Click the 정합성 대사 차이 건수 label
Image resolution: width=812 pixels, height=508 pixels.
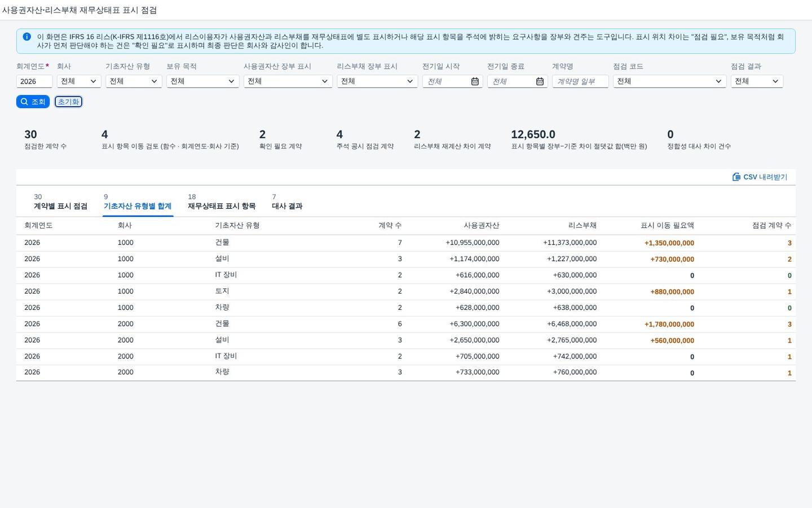[699, 146]
